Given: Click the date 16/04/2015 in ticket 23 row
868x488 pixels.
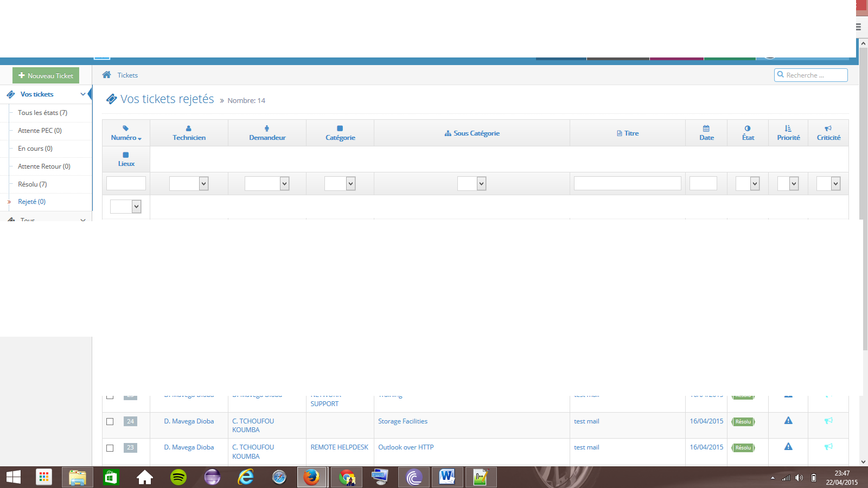Looking at the screenshot, I should click(x=706, y=447).
